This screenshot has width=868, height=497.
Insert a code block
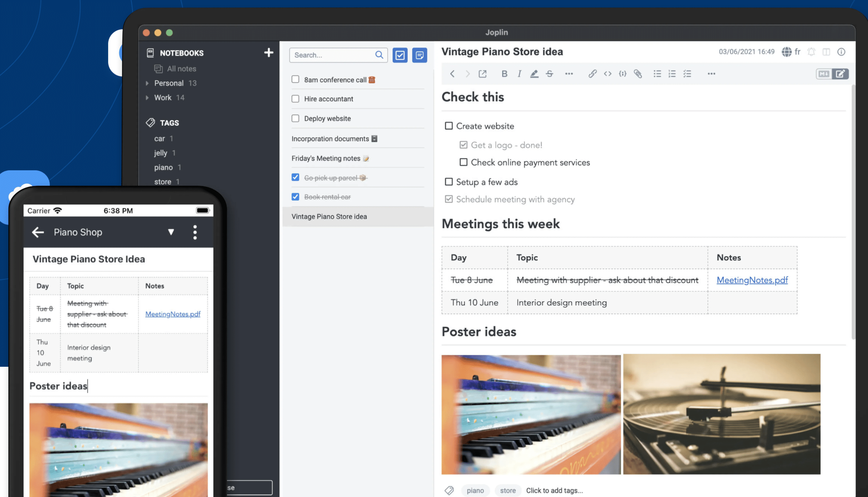point(622,74)
